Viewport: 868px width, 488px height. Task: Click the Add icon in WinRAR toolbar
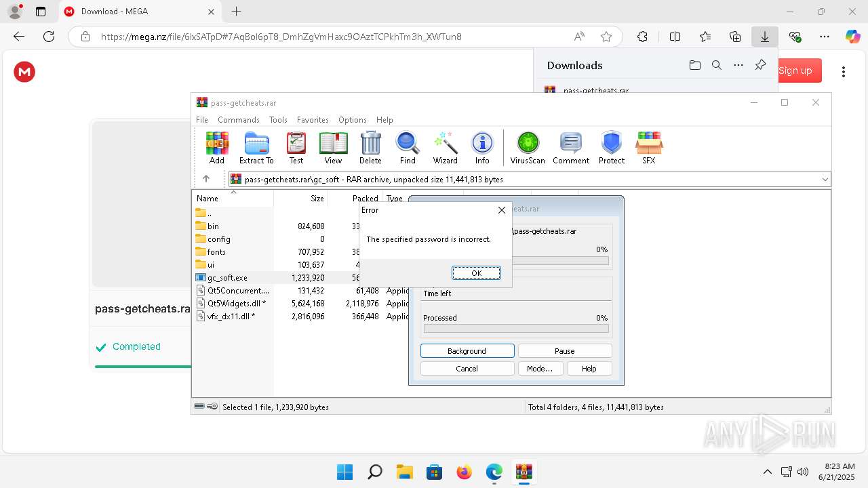click(217, 148)
